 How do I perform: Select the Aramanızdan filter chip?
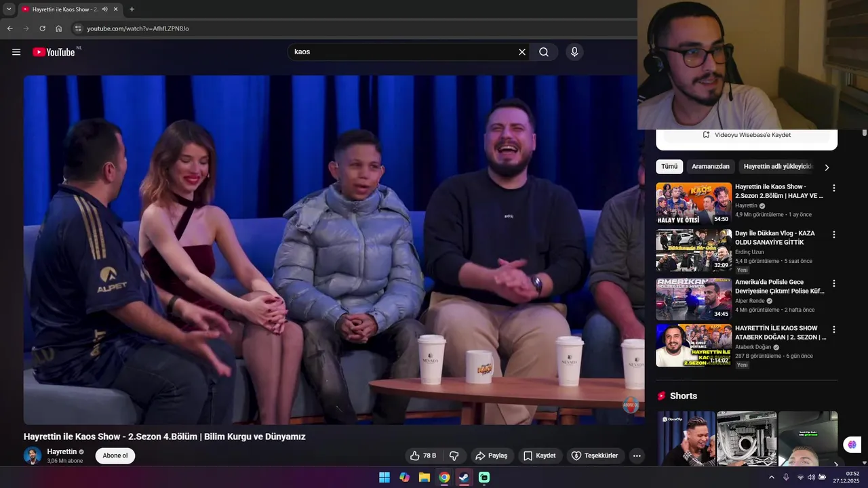point(711,167)
